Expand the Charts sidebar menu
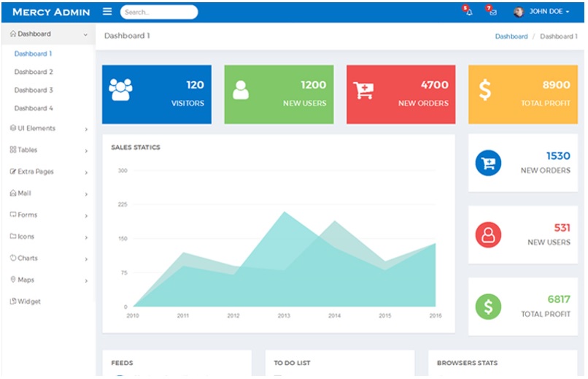 click(48, 259)
